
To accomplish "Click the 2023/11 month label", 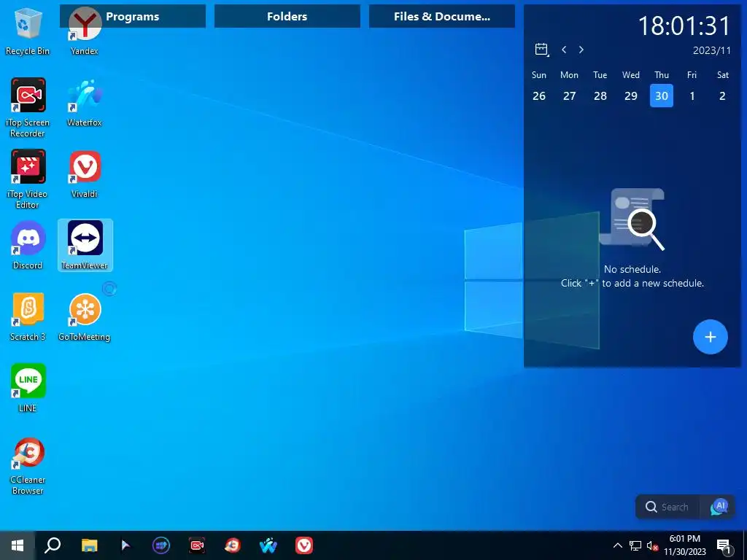I will [711, 50].
